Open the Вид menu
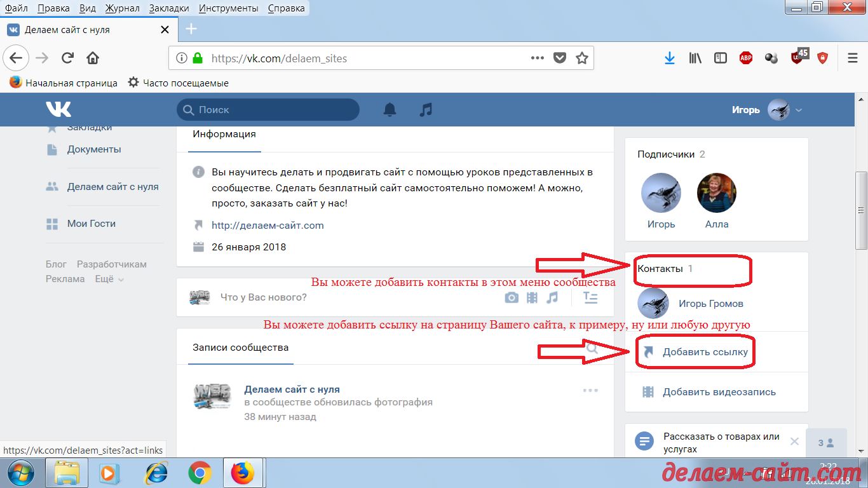This screenshot has height=488, width=868. click(88, 8)
